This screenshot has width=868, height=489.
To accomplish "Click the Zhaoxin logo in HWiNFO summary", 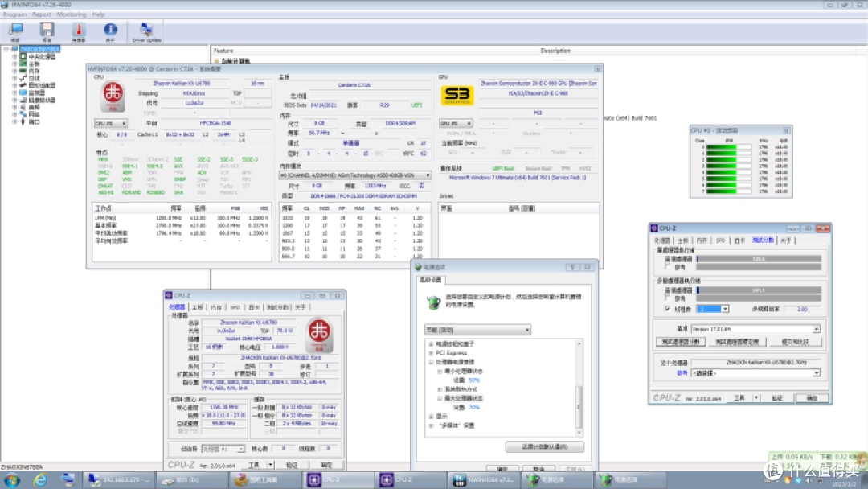I will (113, 97).
